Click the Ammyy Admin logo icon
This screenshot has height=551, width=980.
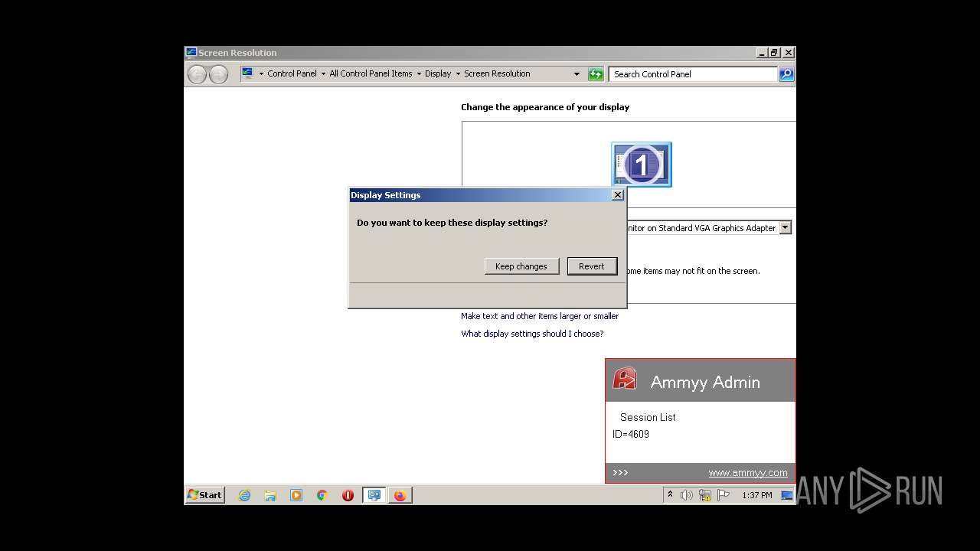(x=625, y=379)
